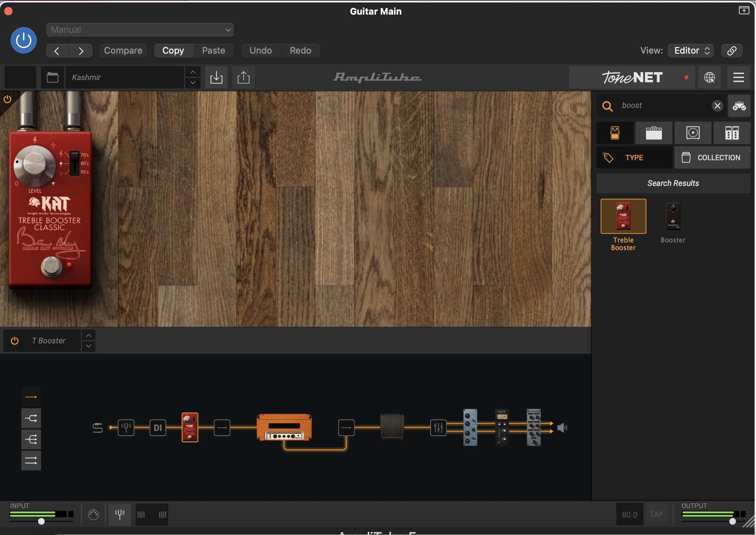Viewport: 756px width, 535px height.
Task: Go to previous preset arrow
Action: click(x=57, y=51)
